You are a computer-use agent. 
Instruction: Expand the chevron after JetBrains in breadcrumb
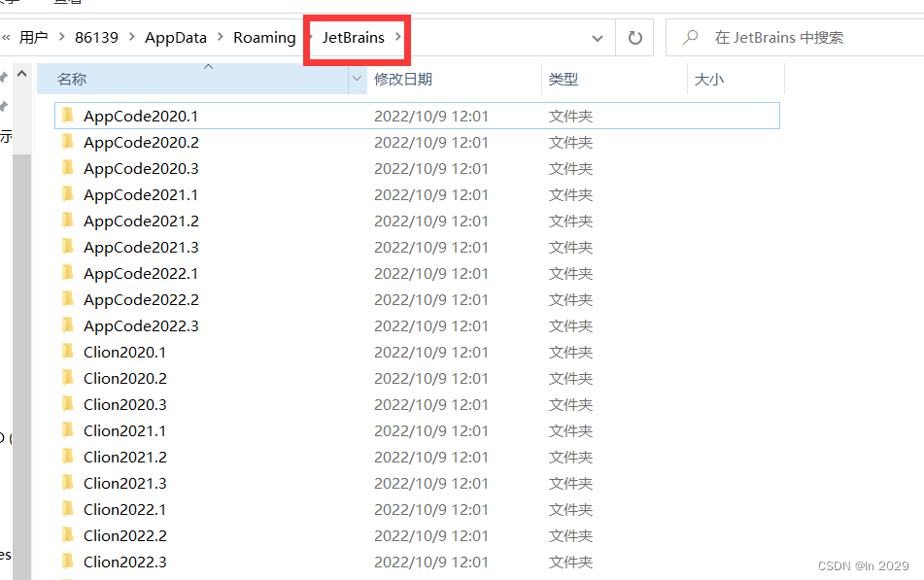[x=398, y=37]
